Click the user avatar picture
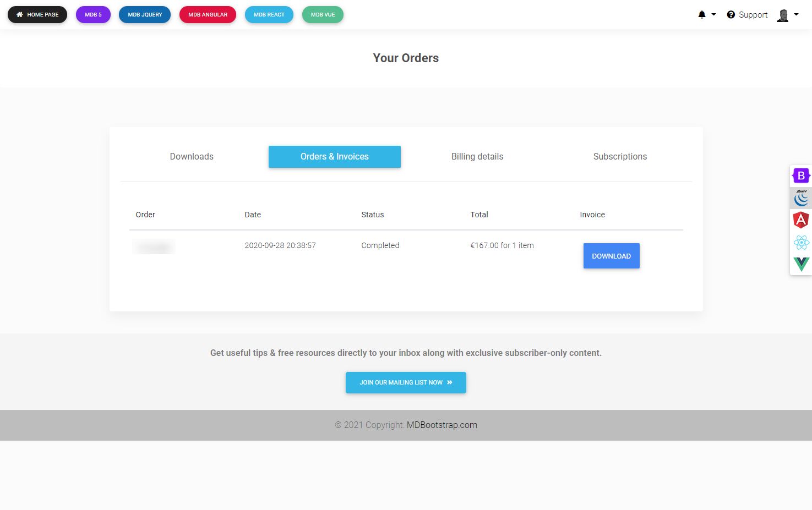The height and width of the screenshot is (510, 812). tap(783, 15)
